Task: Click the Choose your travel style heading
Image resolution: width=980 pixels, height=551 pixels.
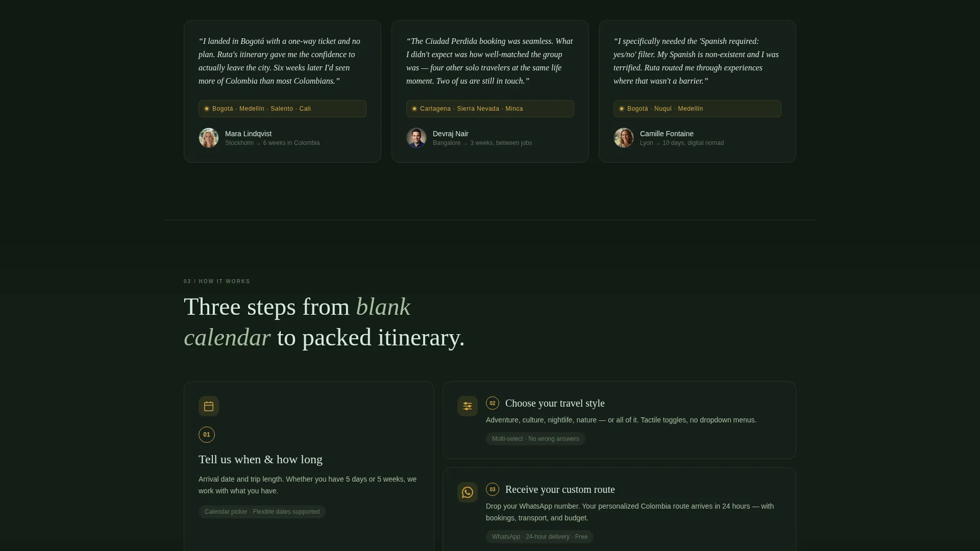Action: coord(555,403)
